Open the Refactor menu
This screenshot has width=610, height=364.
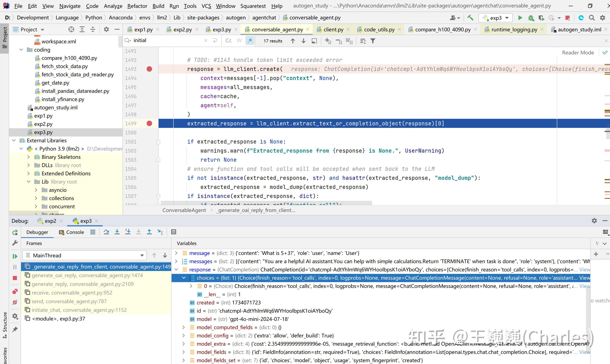[x=137, y=6]
